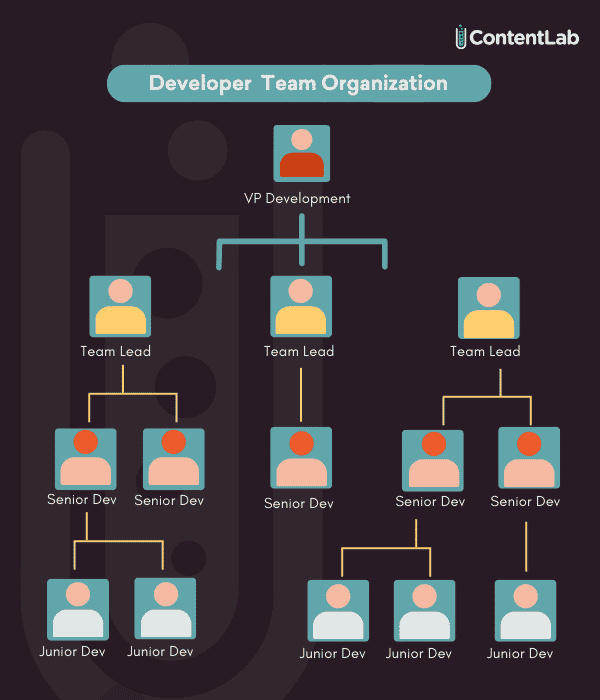Select the VP Development avatar icon
600x700 pixels.
pyautogui.click(x=302, y=154)
